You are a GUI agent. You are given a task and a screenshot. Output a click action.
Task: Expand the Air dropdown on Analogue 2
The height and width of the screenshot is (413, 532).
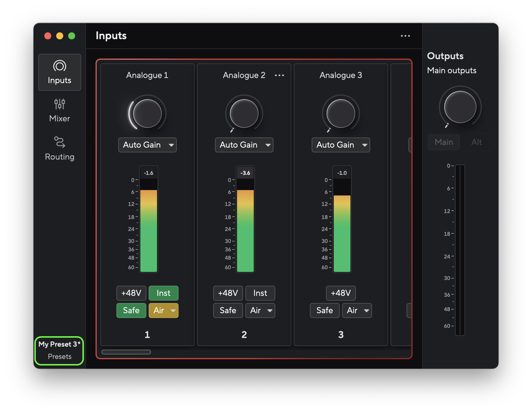click(260, 310)
